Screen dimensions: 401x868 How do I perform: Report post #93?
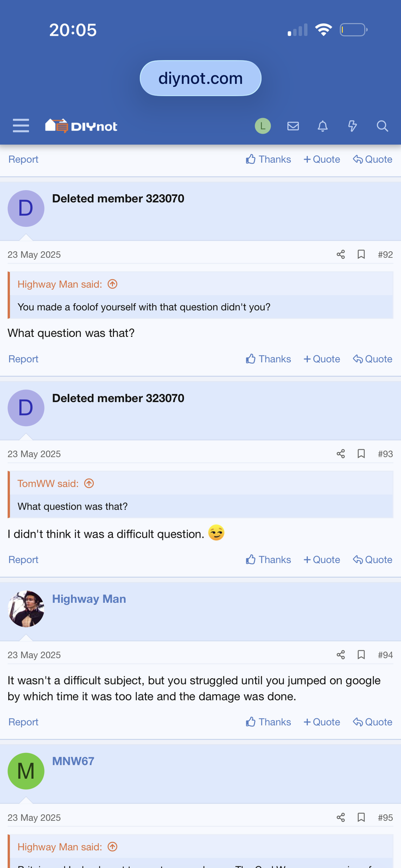coord(23,560)
